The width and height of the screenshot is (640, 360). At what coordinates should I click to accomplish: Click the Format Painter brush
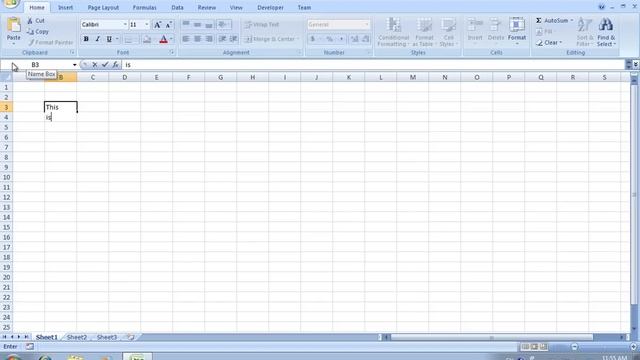31,42
